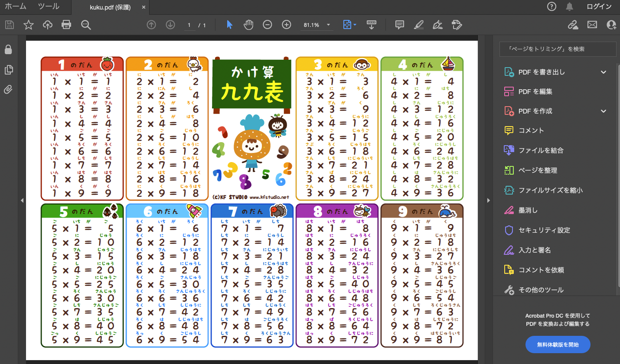Click the zoom in plus icon
The image size is (620, 364).
[286, 25]
